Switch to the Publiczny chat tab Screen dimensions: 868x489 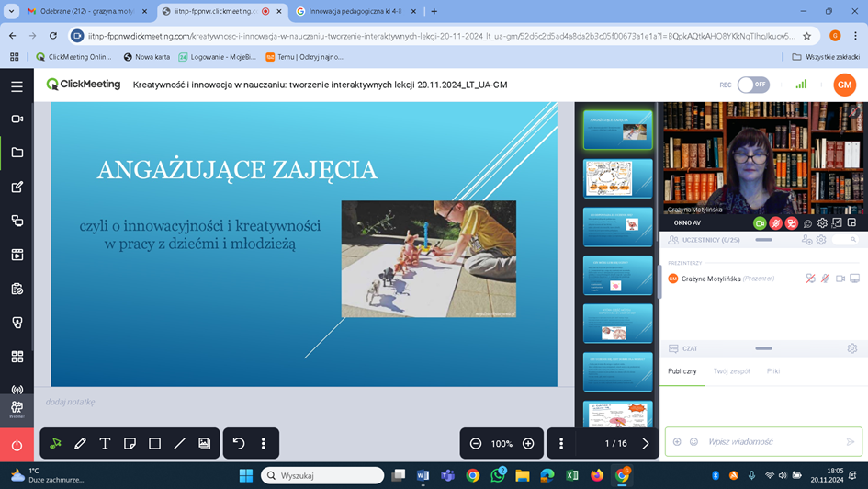tap(682, 371)
